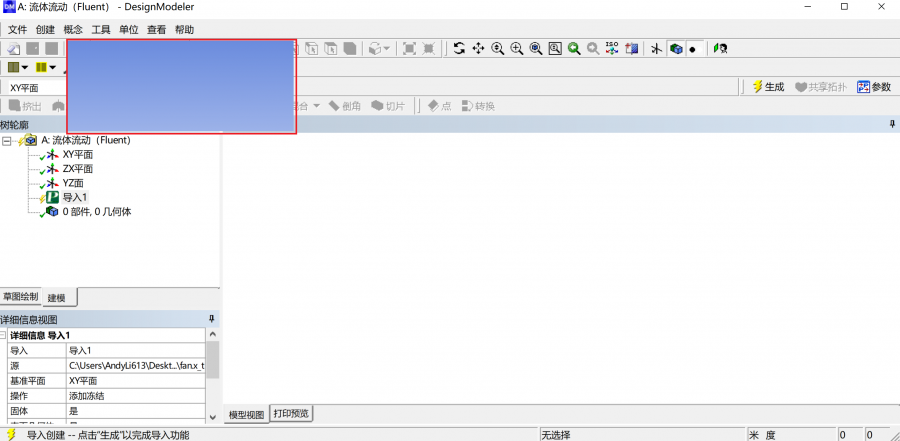Select XY平面 in the tree outline

pos(77,154)
